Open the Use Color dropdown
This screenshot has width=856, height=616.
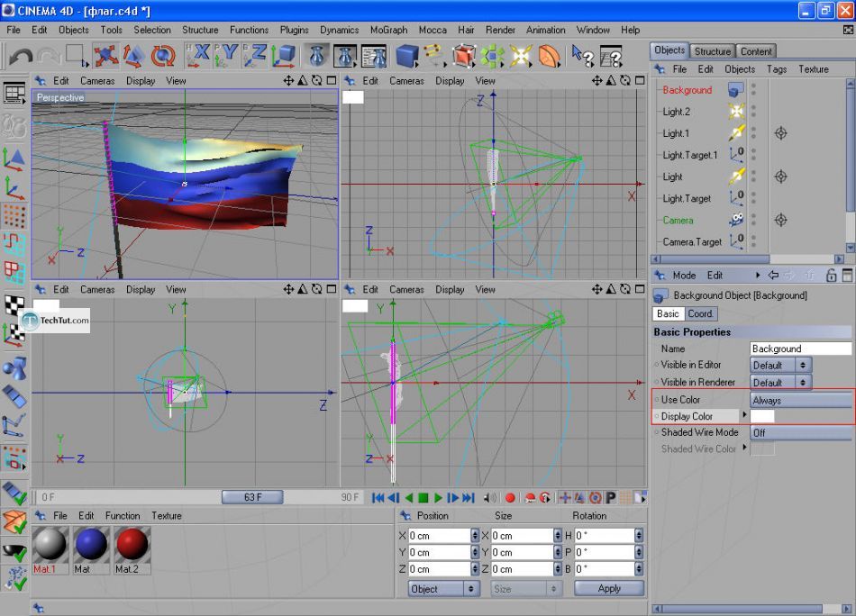(x=800, y=400)
